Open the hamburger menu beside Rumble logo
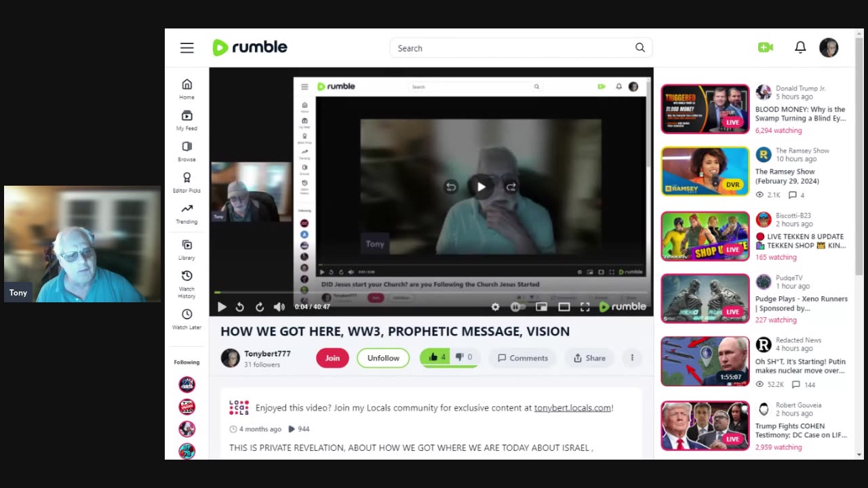 click(187, 47)
